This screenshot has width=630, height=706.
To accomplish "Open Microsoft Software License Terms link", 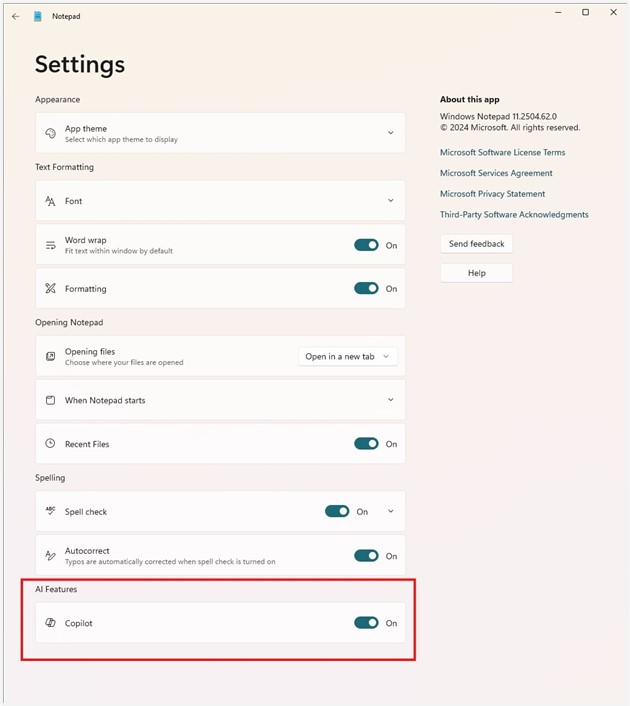I will 502,153.
